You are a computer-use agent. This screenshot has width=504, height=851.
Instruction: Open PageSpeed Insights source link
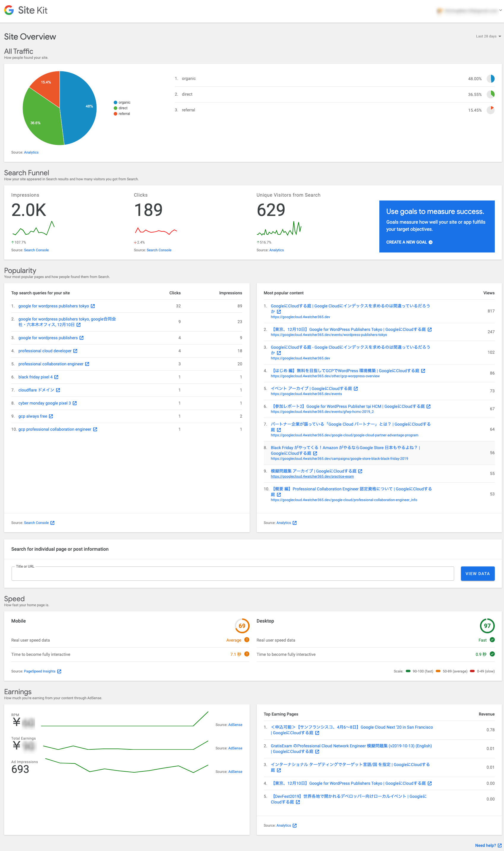click(x=40, y=672)
